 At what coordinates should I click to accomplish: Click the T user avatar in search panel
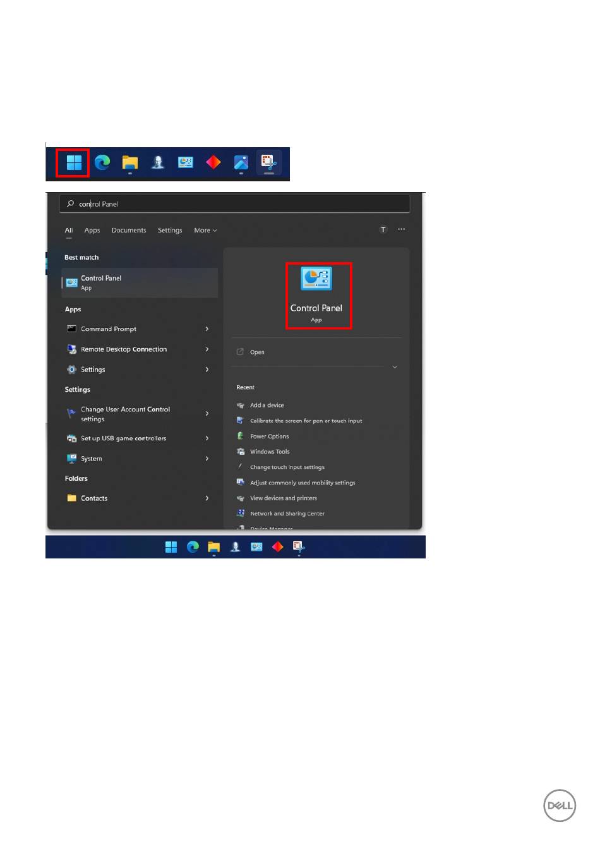pyautogui.click(x=383, y=229)
